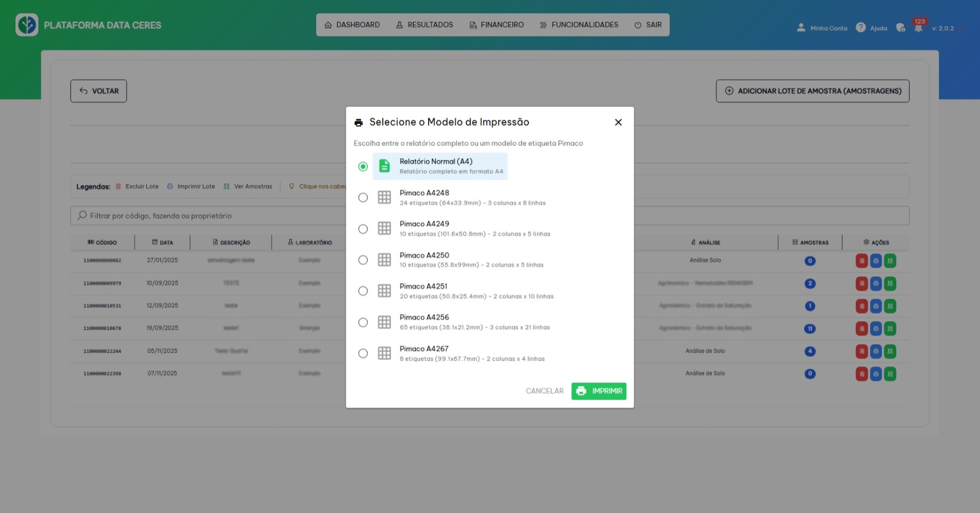Print lot 1100000009979 with blue printer icon
This screenshot has width=980, height=513.
[876, 283]
